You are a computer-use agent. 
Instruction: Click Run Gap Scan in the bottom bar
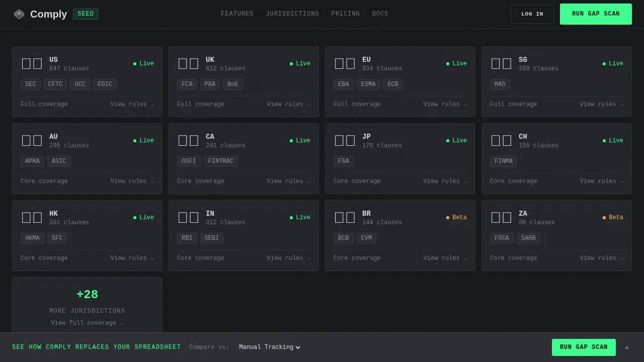[x=584, y=347]
